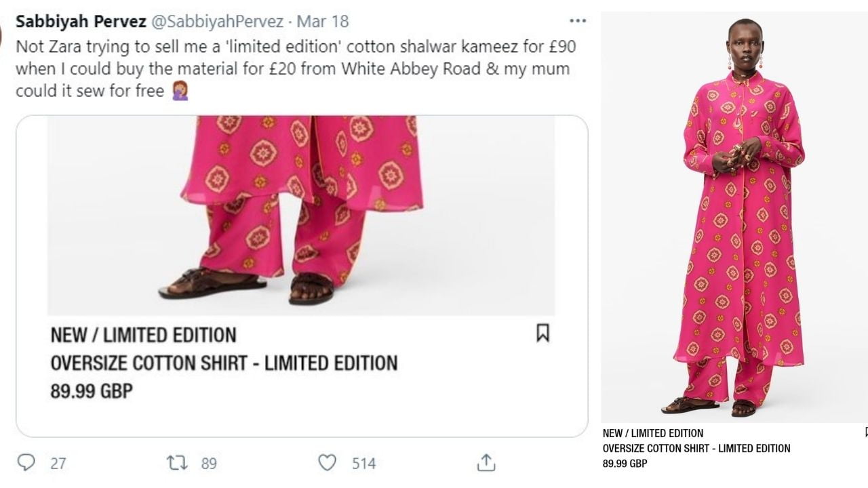Click the small 89.99 GBP price at right
Viewport: 868px width, 488px height.
tap(625, 464)
